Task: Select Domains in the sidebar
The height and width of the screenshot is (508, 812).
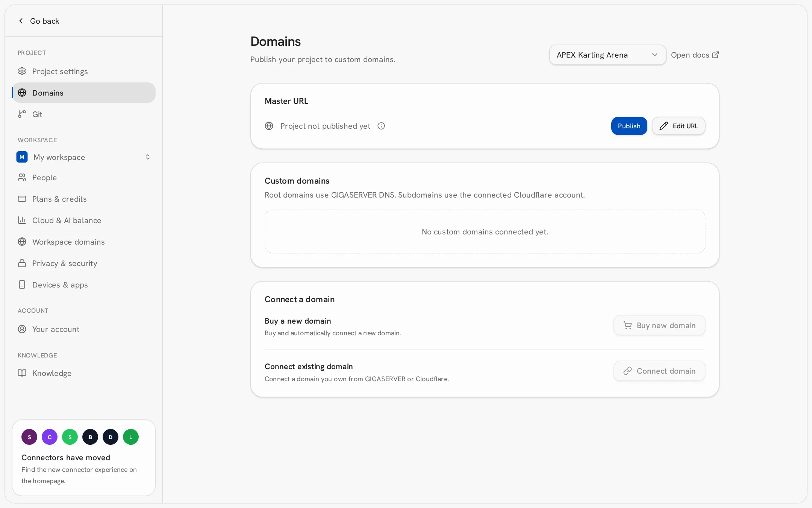Action: tap(84, 93)
